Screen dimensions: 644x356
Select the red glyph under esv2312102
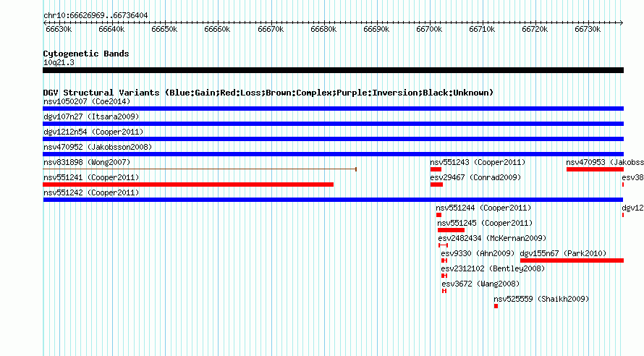click(x=444, y=276)
